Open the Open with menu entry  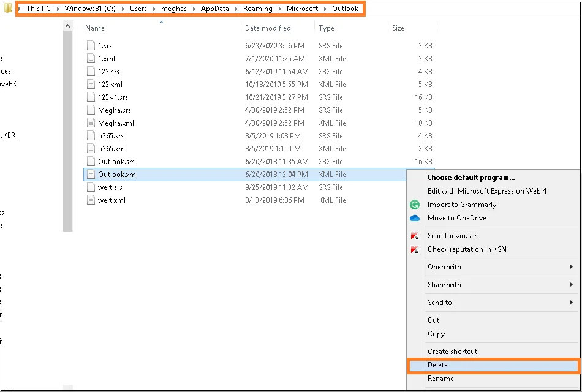[x=444, y=267]
